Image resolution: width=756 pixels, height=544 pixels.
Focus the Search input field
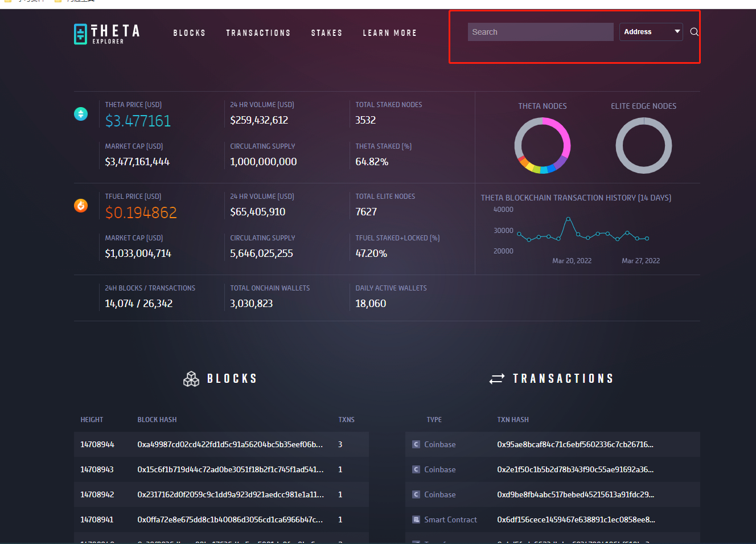(x=540, y=32)
